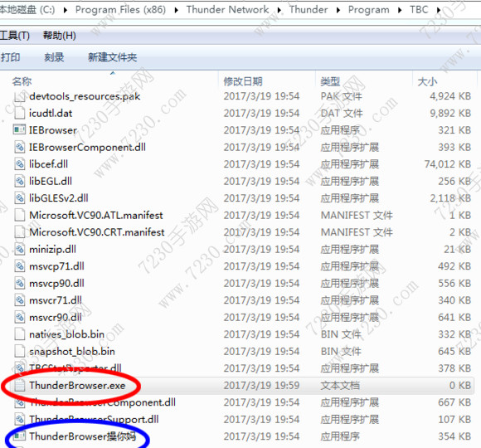Click the ThunderBrowser操你妈 application icon

[x=19, y=436]
